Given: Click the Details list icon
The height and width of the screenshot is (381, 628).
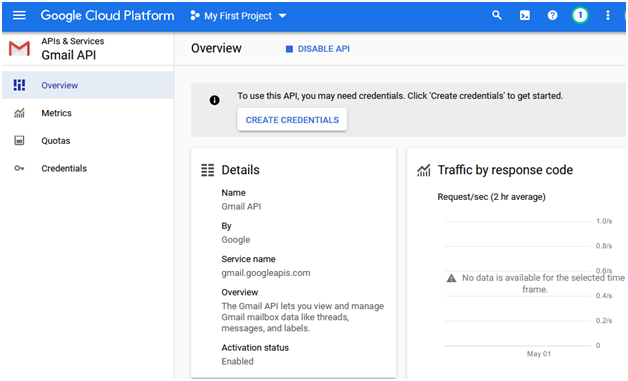Looking at the screenshot, I should [x=207, y=170].
